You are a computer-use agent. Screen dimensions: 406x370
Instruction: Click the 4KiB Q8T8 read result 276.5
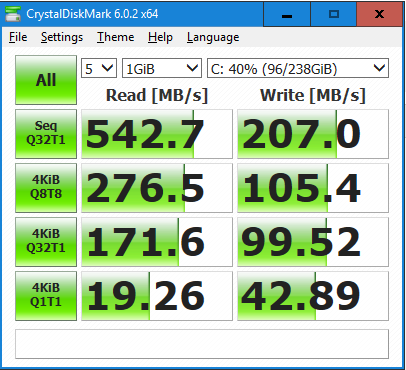[157, 188]
